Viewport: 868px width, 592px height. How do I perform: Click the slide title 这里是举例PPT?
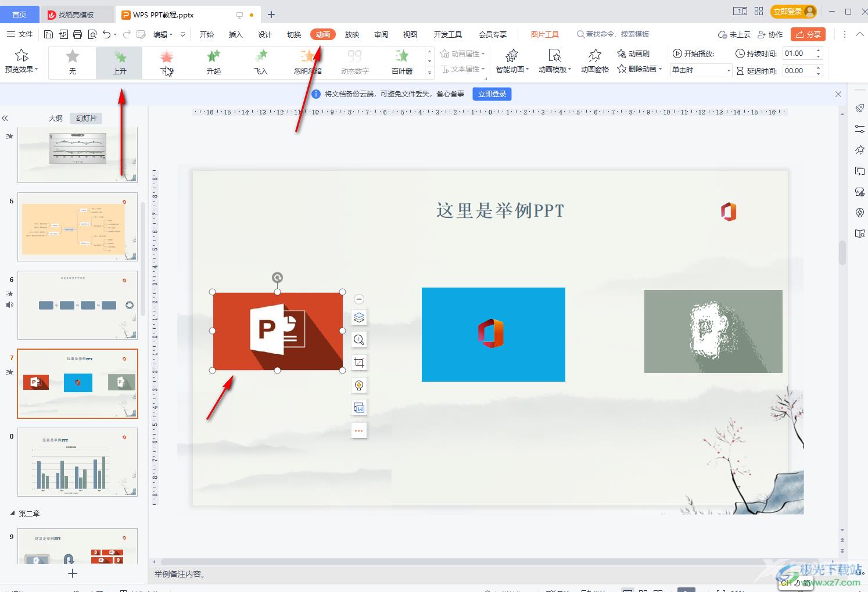[x=500, y=210]
